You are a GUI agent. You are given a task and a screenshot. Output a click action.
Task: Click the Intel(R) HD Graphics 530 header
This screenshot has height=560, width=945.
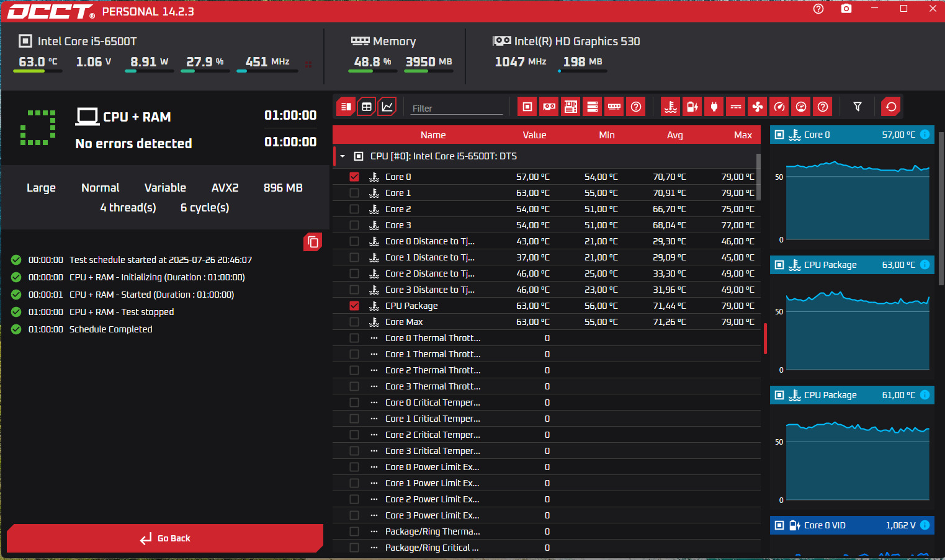coord(577,42)
